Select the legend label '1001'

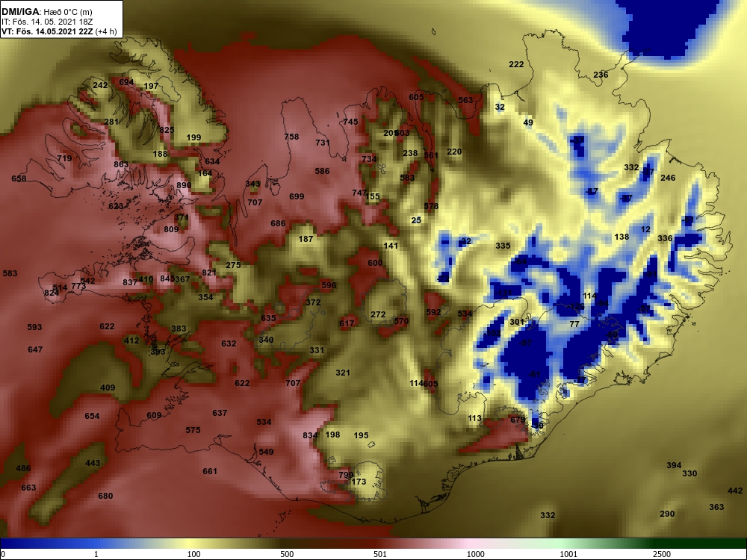coord(568,554)
